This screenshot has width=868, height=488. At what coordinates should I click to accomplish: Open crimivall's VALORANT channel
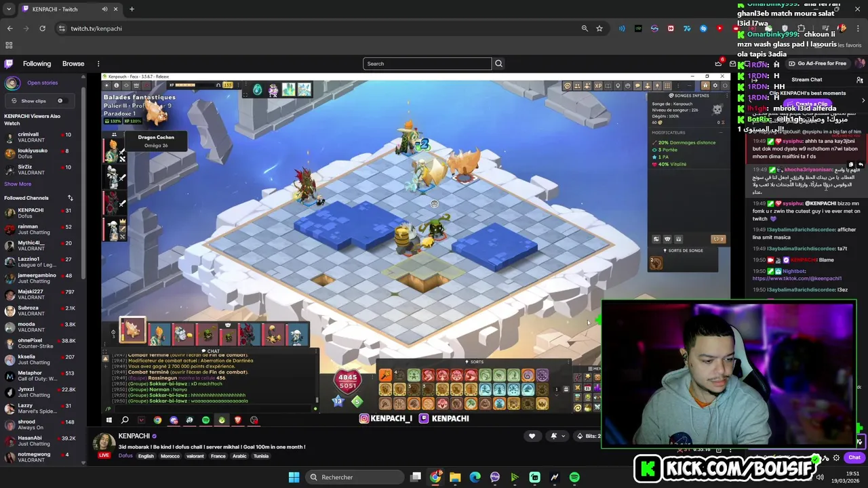coord(41,137)
